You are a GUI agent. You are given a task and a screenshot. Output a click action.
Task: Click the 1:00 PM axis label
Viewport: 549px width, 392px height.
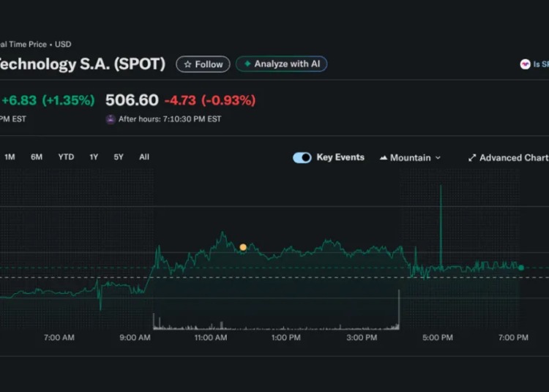click(286, 337)
